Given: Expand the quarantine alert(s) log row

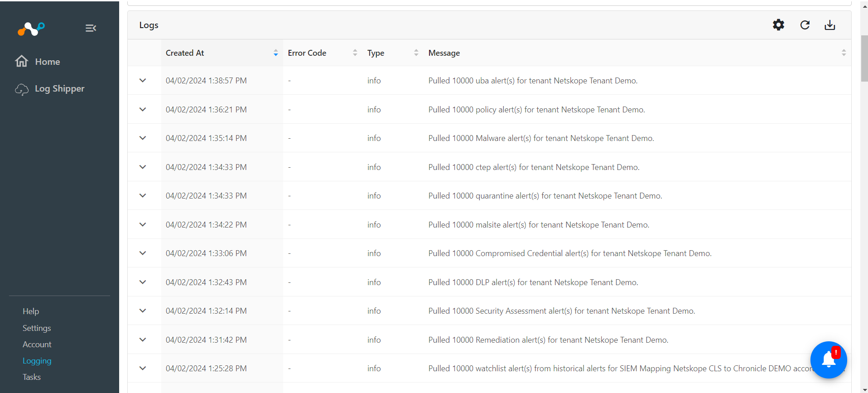Looking at the screenshot, I should (143, 196).
